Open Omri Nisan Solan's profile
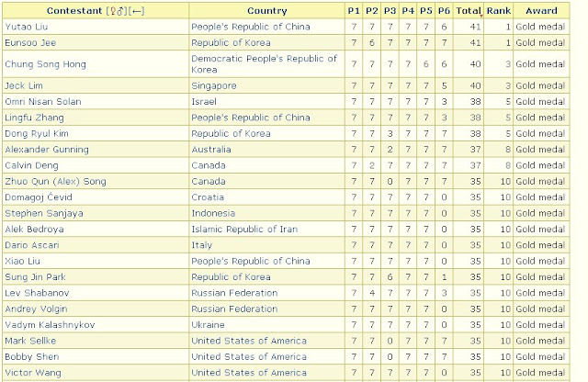588x382 pixels. (43, 102)
